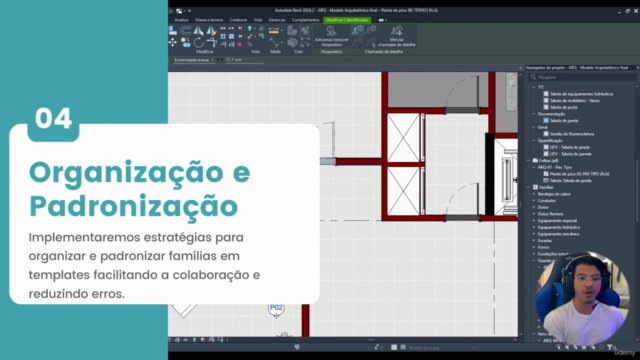Collapse the Folhas (all) node
Image resolution: width=640 pixels, height=360 pixels.
(x=529, y=160)
